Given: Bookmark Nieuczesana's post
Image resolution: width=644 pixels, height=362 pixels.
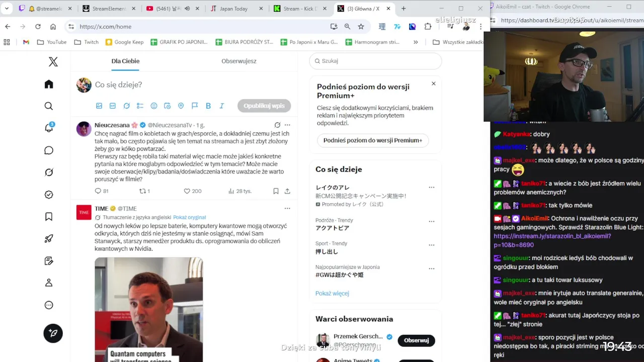Looking at the screenshot, I should (x=276, y=191).
